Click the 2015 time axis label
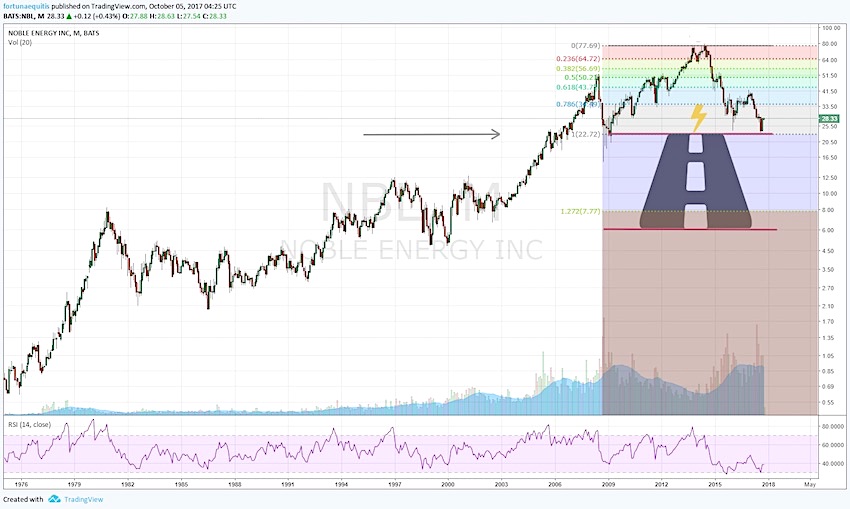The image size is (850, 509). [x=715, y=484]
